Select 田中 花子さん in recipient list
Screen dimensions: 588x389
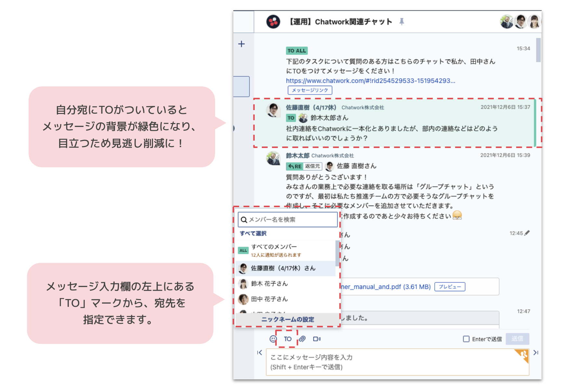tap(285, 299)
